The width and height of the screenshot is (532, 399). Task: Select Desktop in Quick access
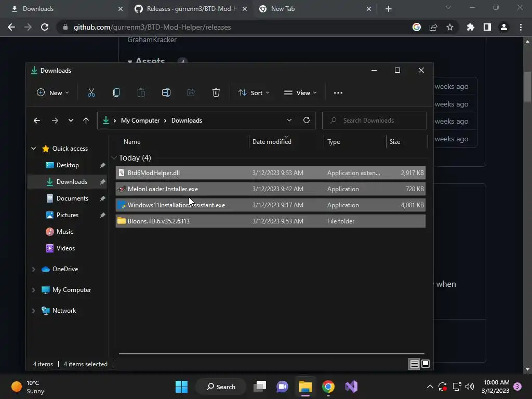click(68, 165)
